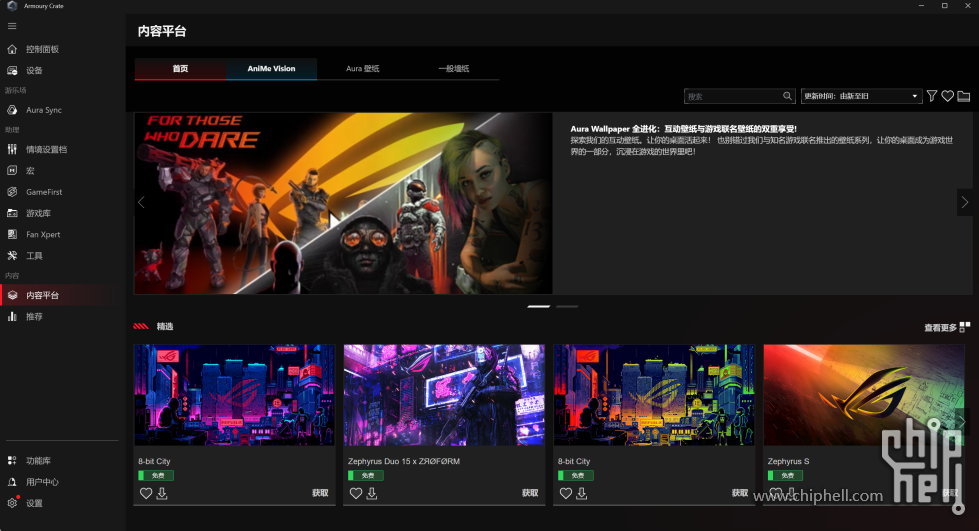Open Fan Xpert in the sidebar

point(43,234)
